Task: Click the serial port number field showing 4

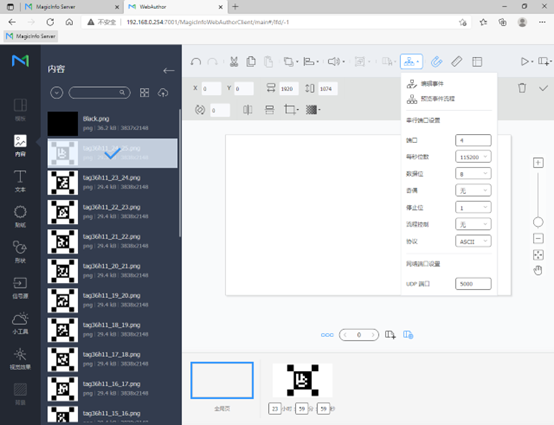Action: click(473, 140)
